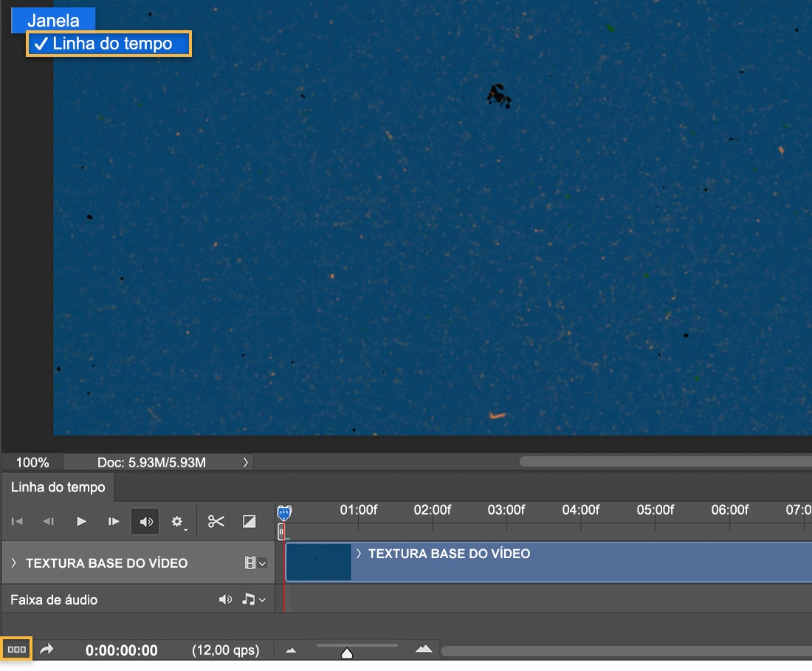Click the 05:00f ruler mark
The height and width of the screenshot is (671, 812).
click(655, 510)
